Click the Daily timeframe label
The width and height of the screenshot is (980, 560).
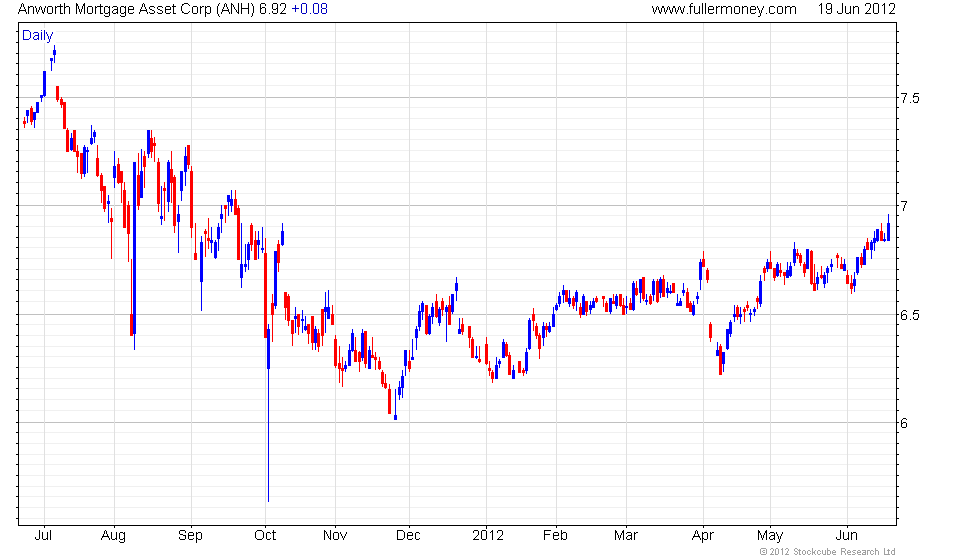pos(38,36)
